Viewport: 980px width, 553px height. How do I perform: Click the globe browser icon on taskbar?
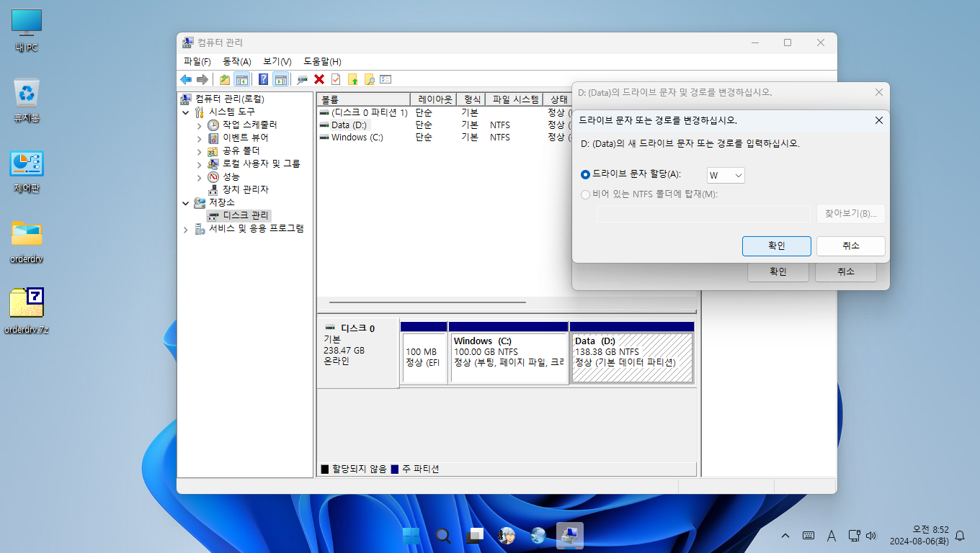pos(538,535)
